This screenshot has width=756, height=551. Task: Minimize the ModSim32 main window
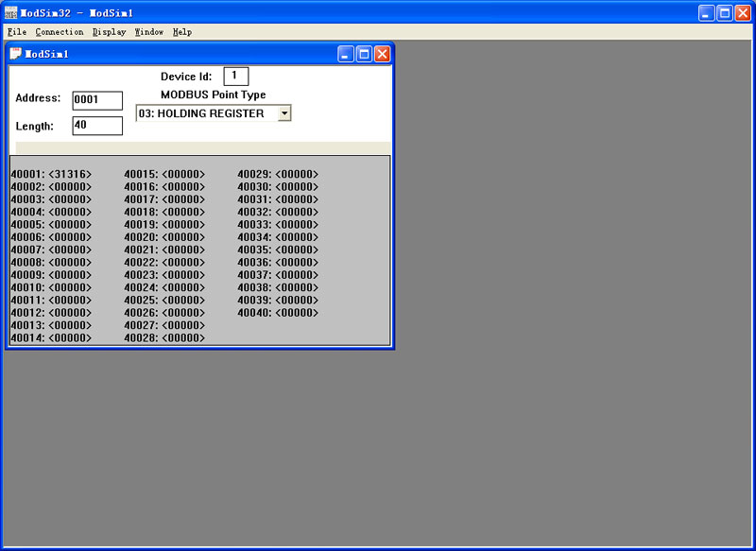[x=706, y=13]
